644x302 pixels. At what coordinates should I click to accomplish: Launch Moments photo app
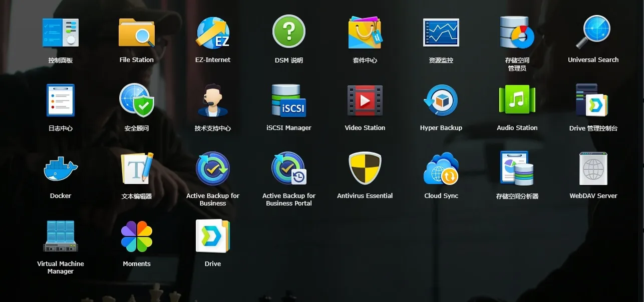click(137, 236)
